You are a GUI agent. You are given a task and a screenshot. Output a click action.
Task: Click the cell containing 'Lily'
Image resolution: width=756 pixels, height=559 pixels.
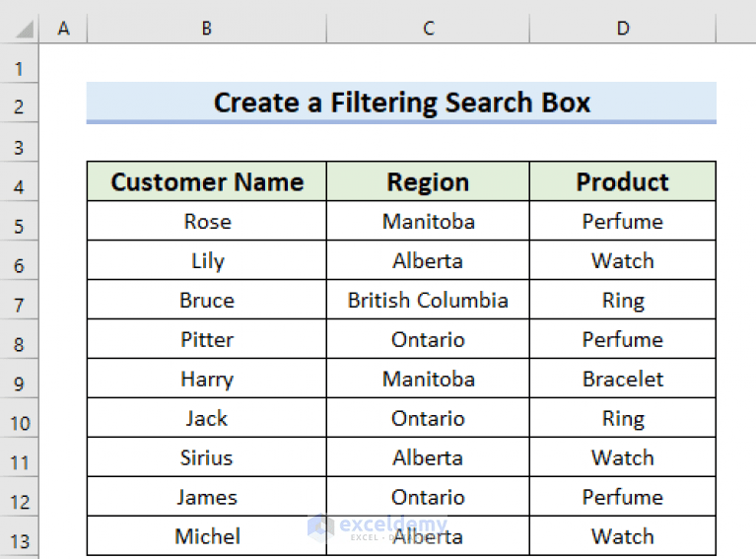pos(207,261)
